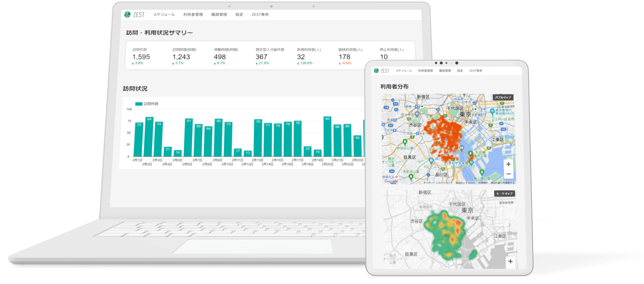Open 職員管理 menu on the laptop
The image size is (644, 284).
[219, 15]
